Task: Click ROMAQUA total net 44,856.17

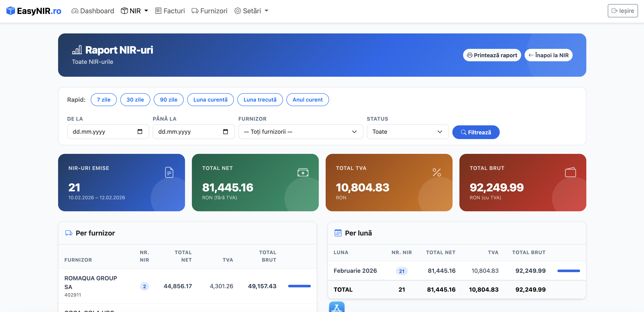Action: [x=178, y=286]
